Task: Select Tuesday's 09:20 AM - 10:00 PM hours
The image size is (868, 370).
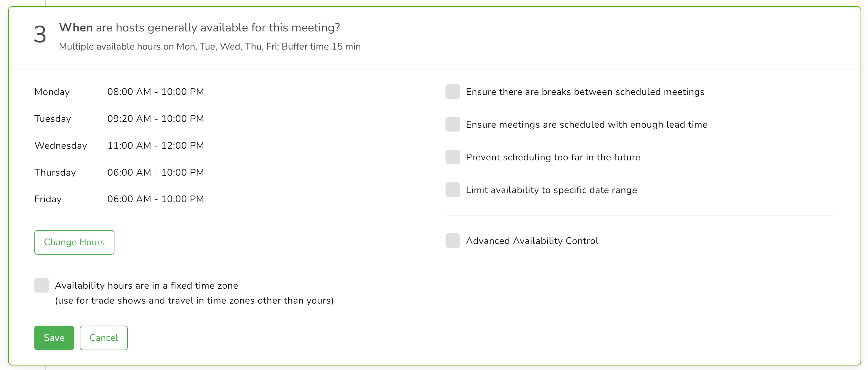Action: [155, 119]
